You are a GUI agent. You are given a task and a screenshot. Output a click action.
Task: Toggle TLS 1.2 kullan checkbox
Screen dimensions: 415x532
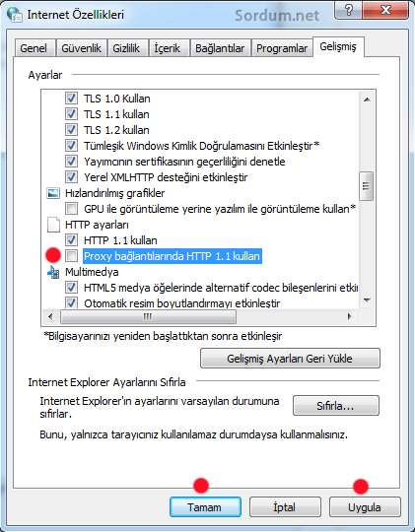71,130
